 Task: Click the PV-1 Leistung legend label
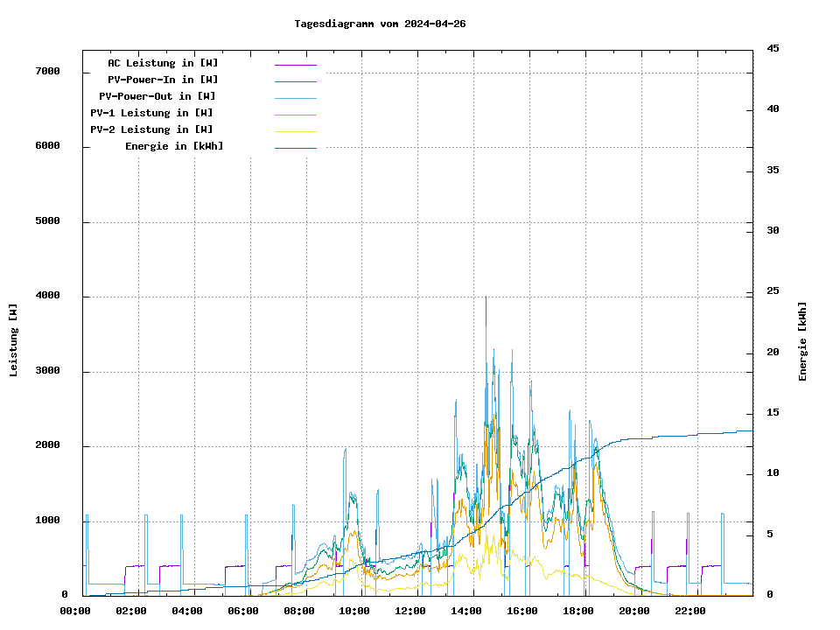(151, 113)
